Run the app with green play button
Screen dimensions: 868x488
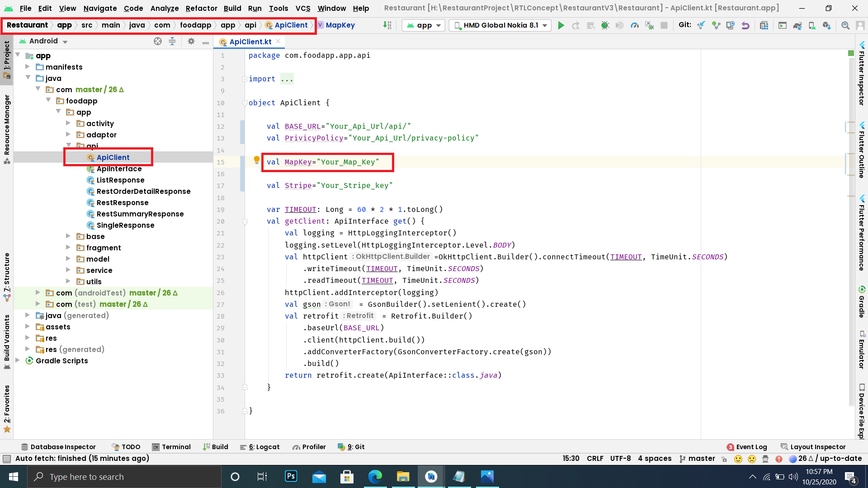click(x=561, y=25)
